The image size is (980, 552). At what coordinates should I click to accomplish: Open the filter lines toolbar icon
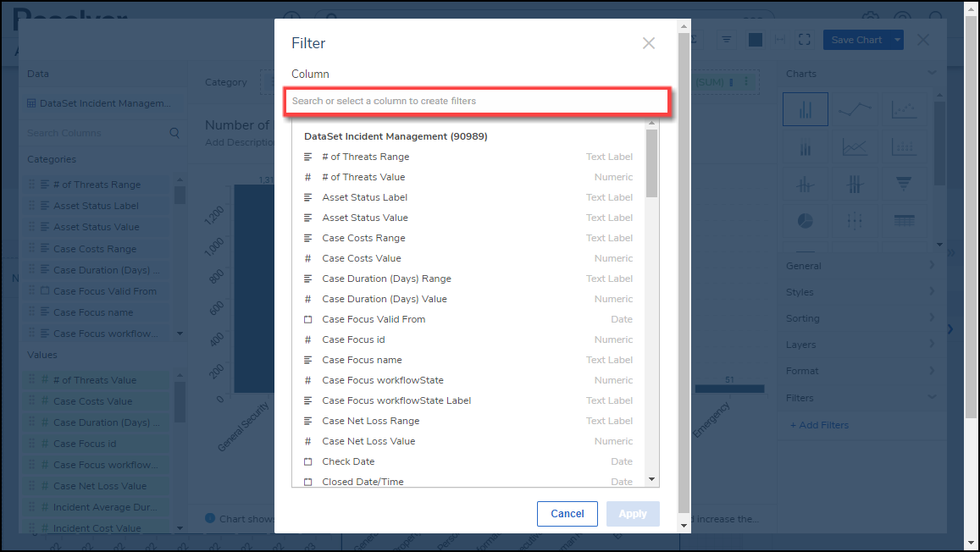[727, 40]
